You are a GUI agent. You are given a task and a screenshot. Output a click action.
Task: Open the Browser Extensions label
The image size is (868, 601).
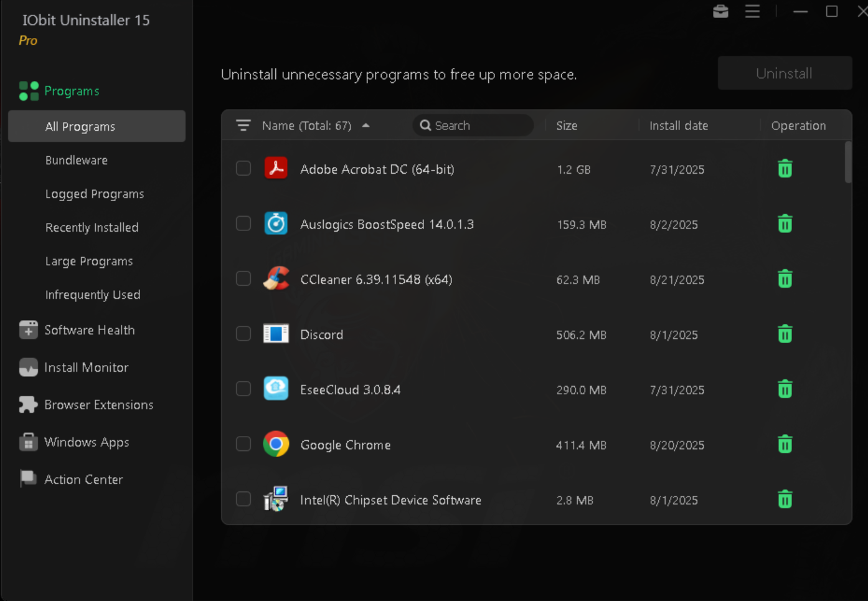pyautogui.click(x=99, y=405)
